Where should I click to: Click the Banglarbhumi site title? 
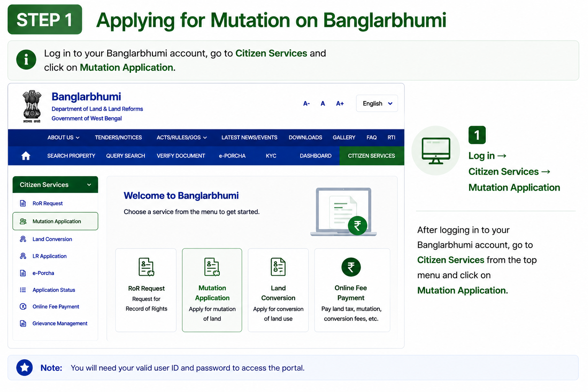(86, 96)
